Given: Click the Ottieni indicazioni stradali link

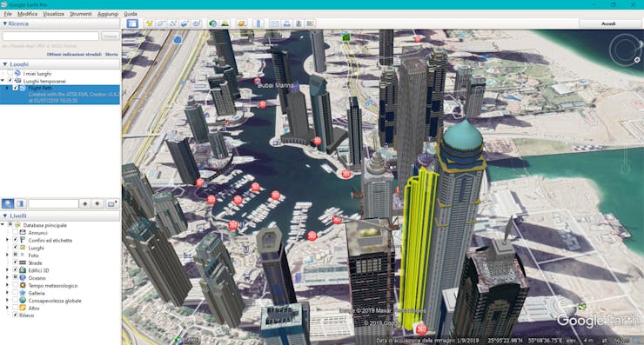Looking at the screenshot, I should [74, 54].
